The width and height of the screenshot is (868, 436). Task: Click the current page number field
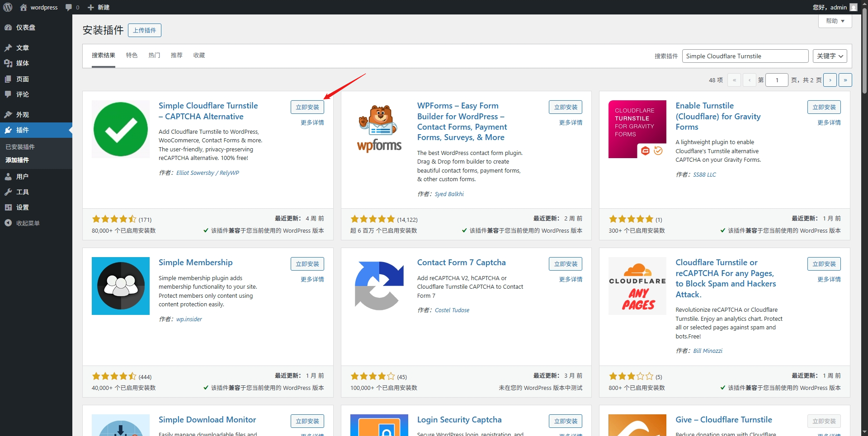(x=777, y=80)
